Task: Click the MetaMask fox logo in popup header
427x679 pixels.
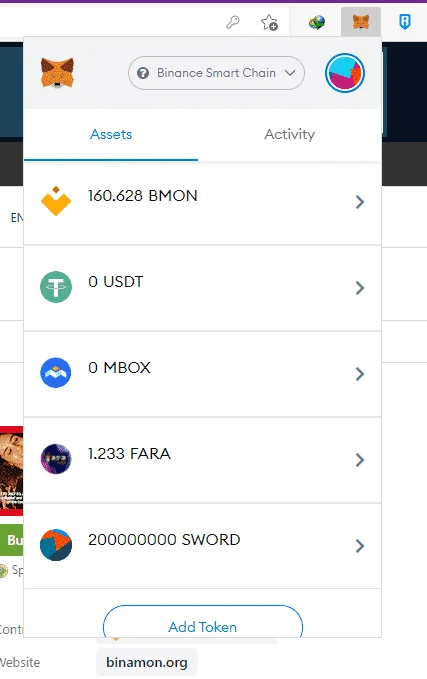Action: (x=57, y=73)
